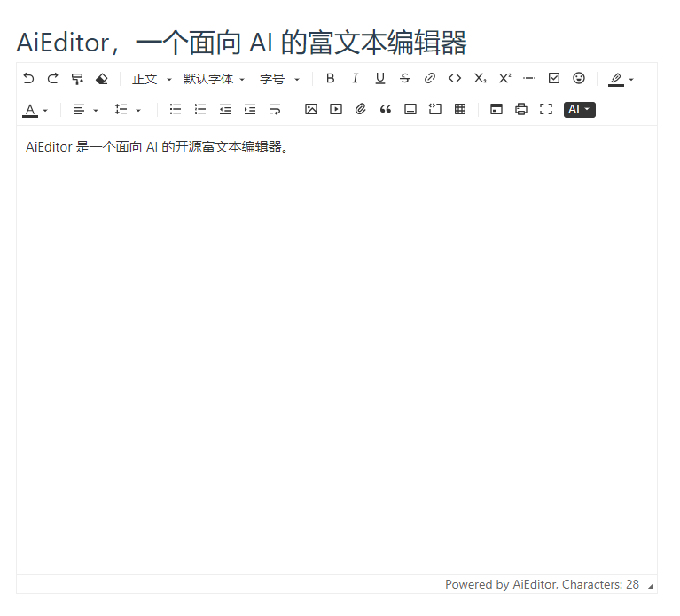Place cursor in the editor paragraph text
The image size is (680, 616).
point(157,147)
